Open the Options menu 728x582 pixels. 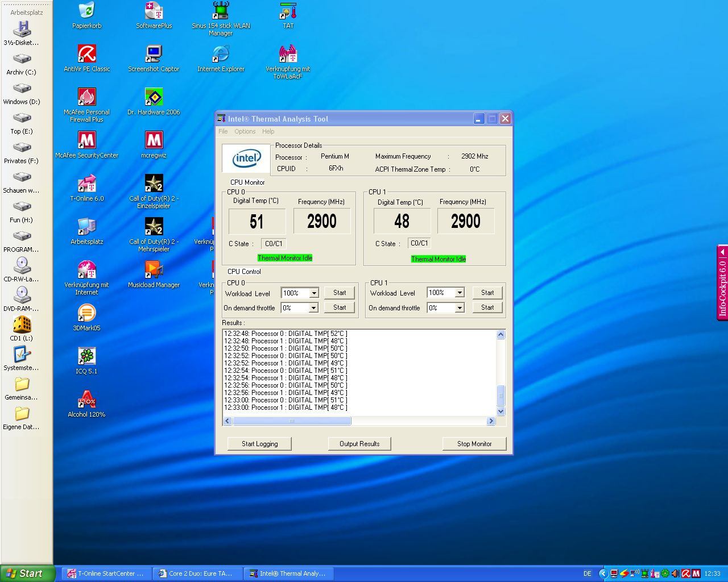point(245,131)
